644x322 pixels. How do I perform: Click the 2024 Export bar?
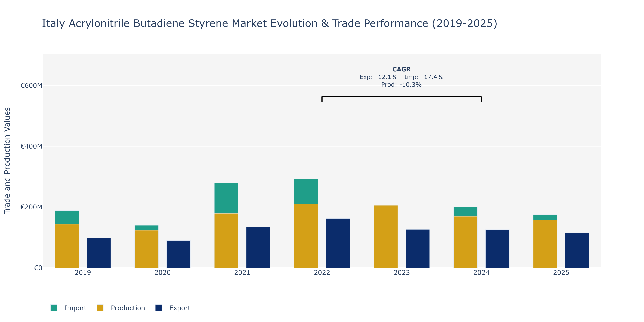click(497, 249)
